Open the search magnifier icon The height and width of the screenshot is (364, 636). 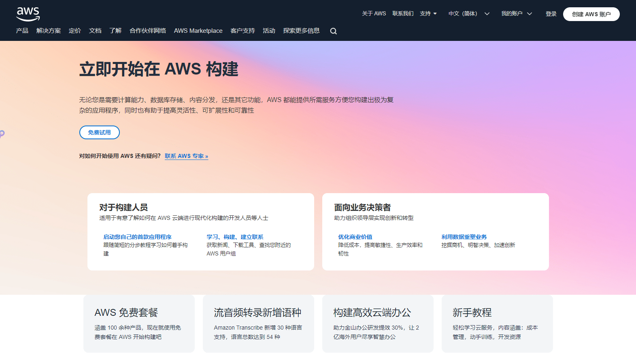pyautogui.click(x=333, y=31)
